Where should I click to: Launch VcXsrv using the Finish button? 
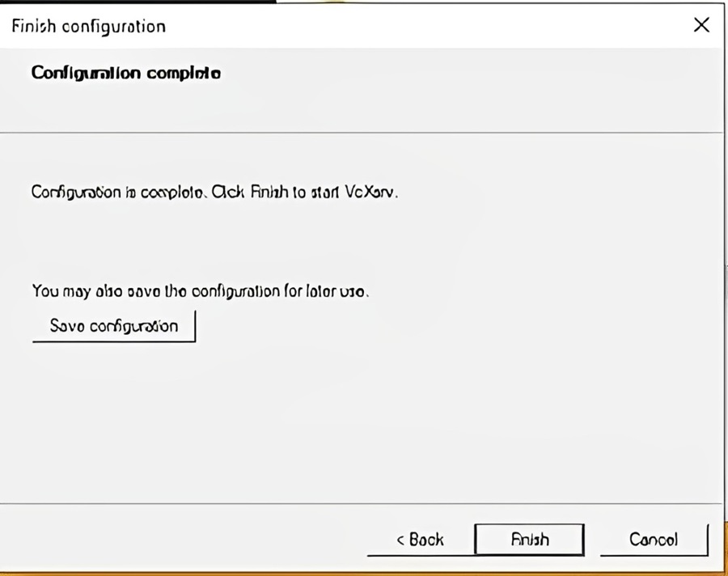pyautogui.click(x=529, y=540)
